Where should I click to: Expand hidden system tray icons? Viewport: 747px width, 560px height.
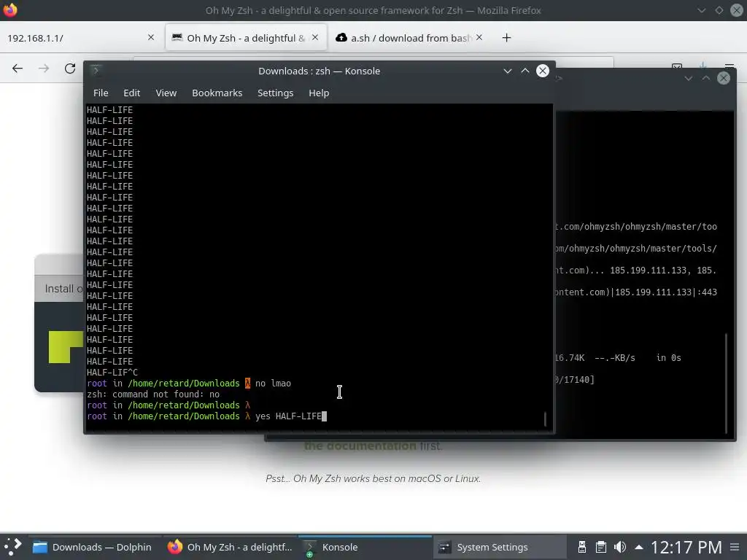click(x=639, y=547)
